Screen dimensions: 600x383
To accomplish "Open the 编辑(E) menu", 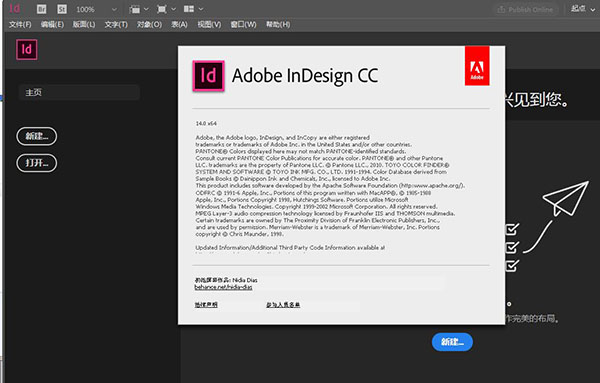I will pyautogui.click(x=52, y=24).
